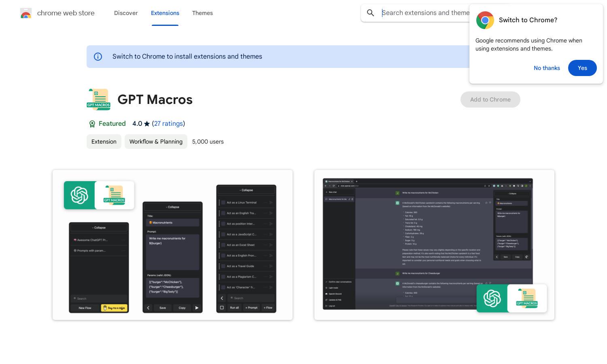Click the Chrome logo in popup
Viewport: 607px width, 364px height.
[x=485, y=20]
